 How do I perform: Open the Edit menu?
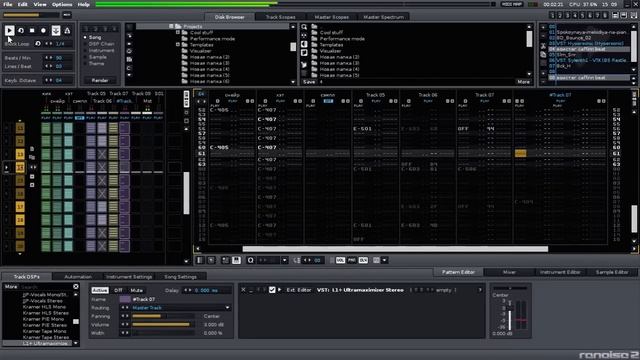point(22,4)
